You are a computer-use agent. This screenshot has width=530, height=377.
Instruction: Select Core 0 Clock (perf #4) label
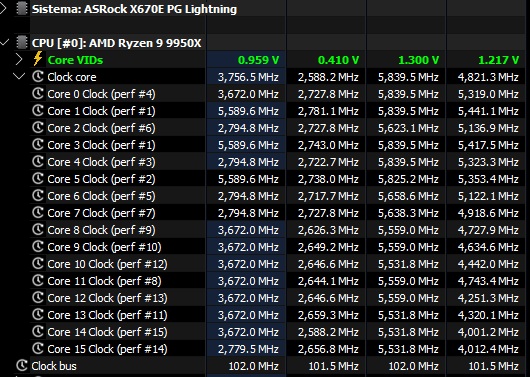point(101,94)
